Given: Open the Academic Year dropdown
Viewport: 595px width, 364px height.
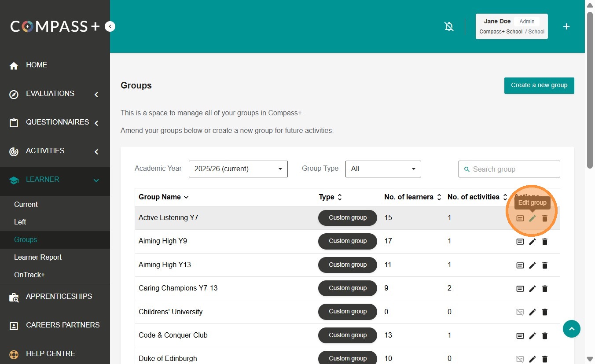Looking at the screenshot, I should [x=238, y=169].
